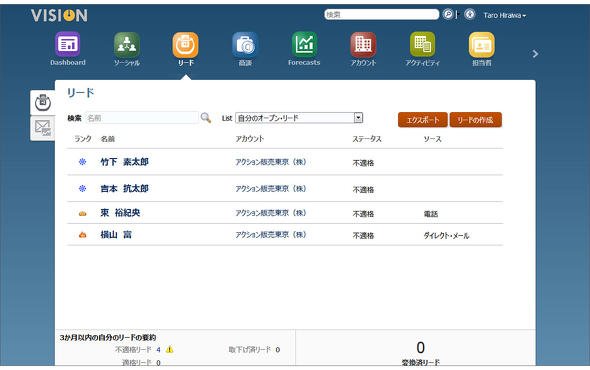The height and width of the screenshot is (370, 590).
Task: Click the account in 横山 富 row
Action: point(271,234)
